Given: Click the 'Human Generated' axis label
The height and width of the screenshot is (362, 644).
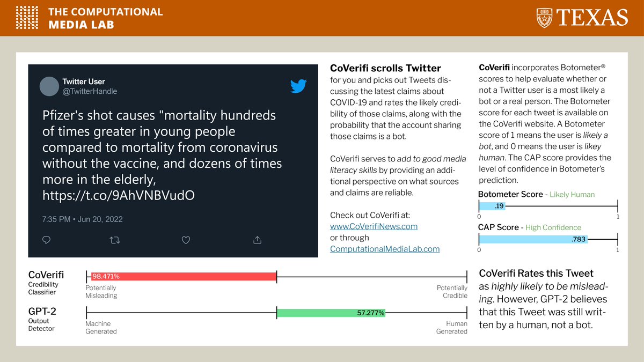Looking at the screenshot, I should pyautogui.click(x=452, y=328).
